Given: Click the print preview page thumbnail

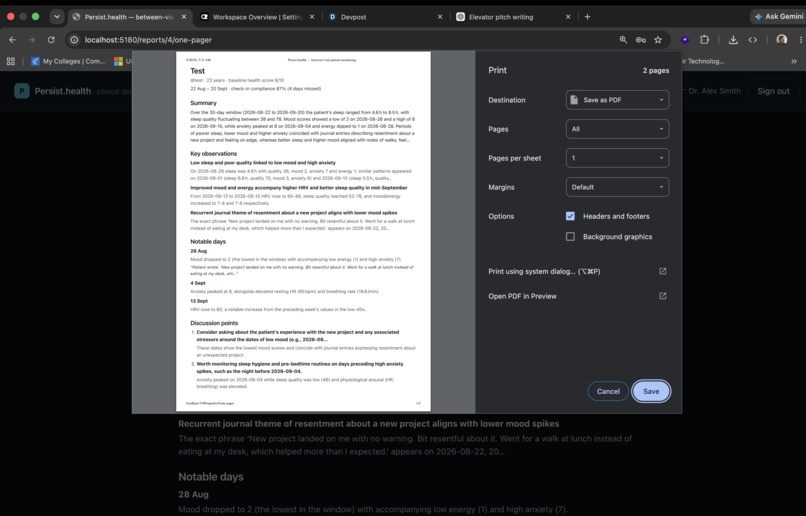Looking at the screenshot, I should click(x=303, y=231).
